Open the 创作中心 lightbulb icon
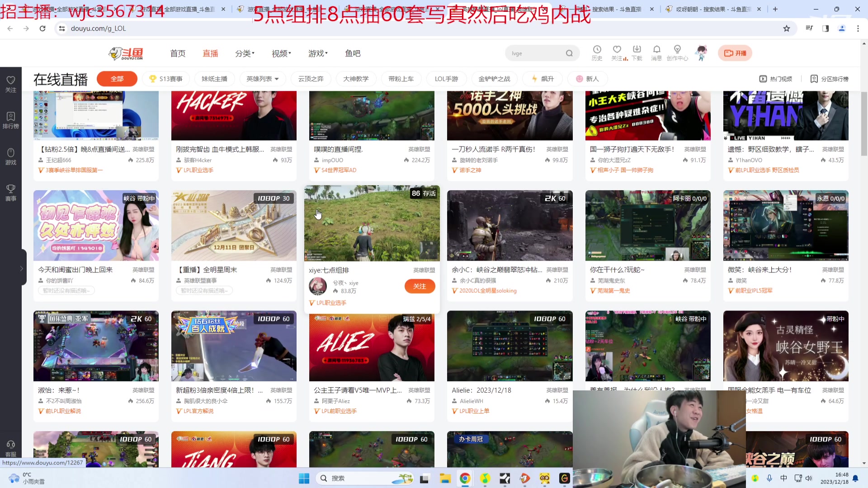Viewport: 868px width, 488px height. 677,53
